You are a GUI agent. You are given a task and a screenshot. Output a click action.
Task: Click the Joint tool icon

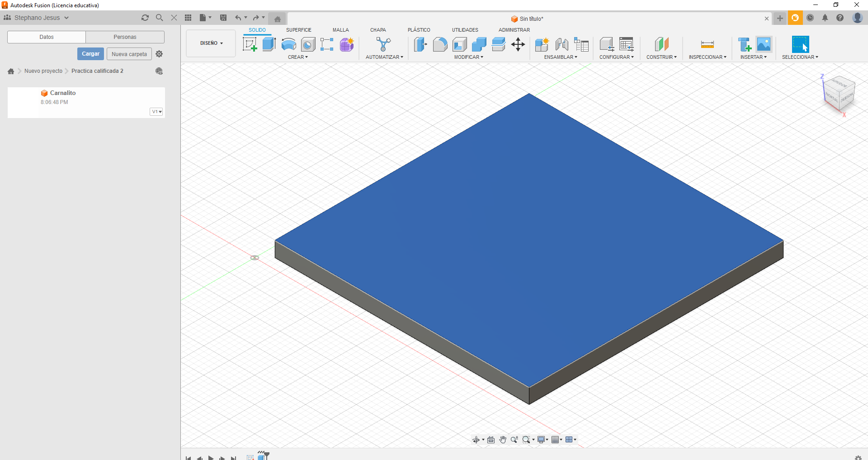pos(561,44)
